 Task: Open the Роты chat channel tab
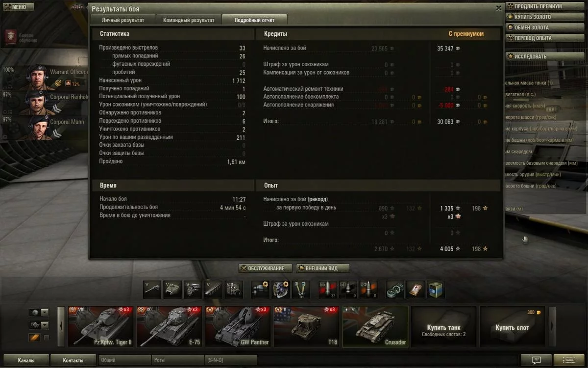[178, 360]
